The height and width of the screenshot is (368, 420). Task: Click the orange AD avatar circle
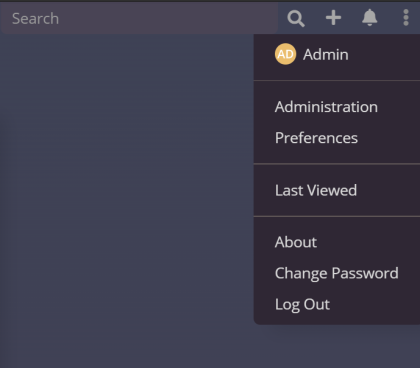pos(285,54)
